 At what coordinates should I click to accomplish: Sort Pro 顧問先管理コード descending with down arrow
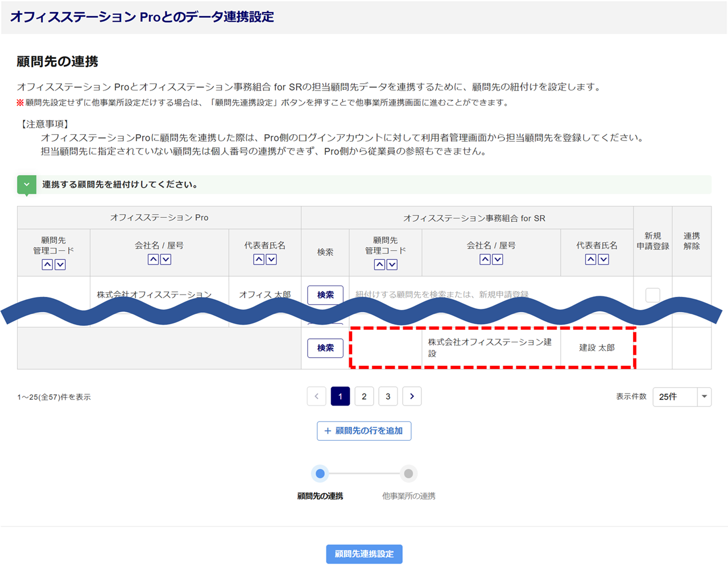[x=60, y=264]
